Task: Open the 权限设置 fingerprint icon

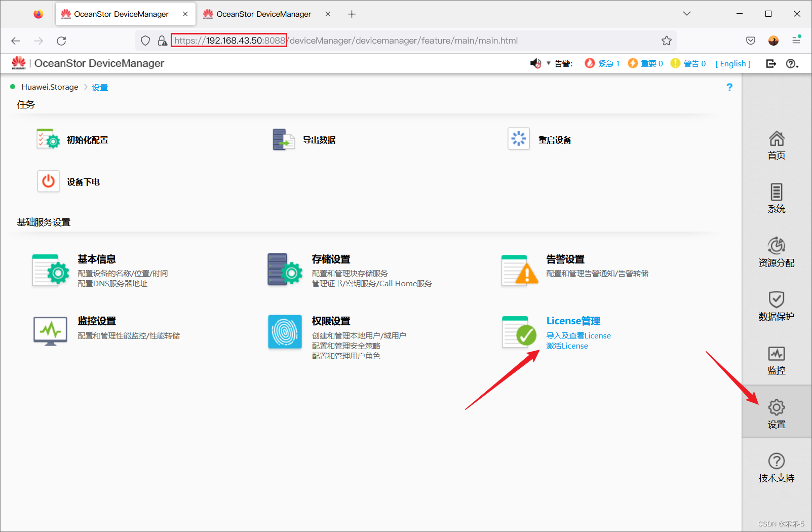Action: 285,331
